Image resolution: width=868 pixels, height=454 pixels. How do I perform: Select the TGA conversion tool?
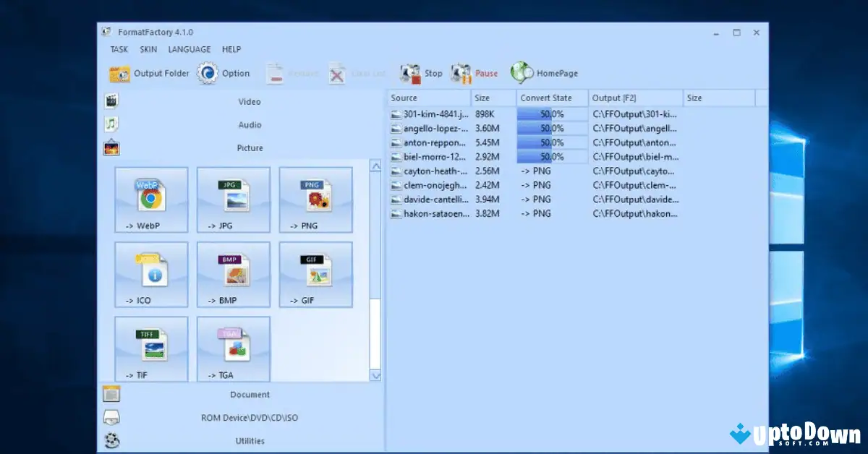(x=233, y=348)
